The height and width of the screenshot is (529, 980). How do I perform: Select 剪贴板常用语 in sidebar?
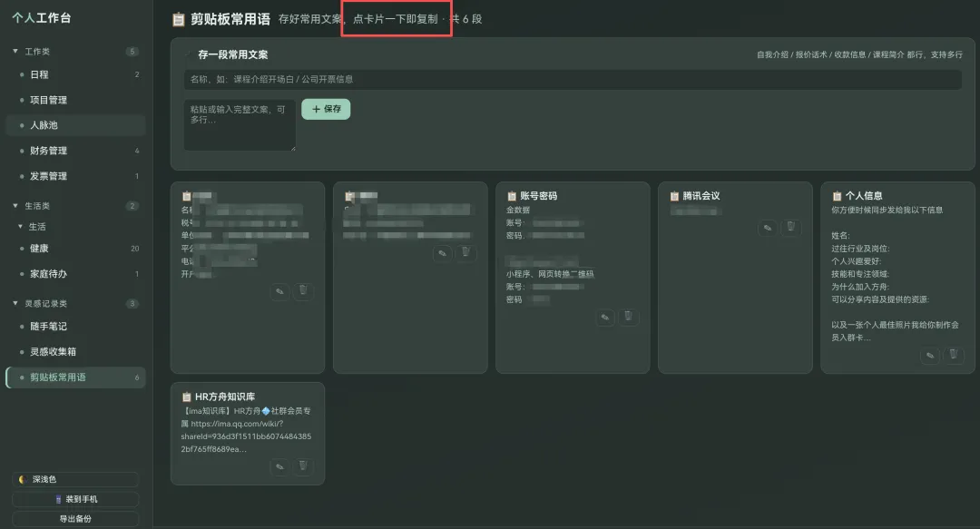(75, 377)
